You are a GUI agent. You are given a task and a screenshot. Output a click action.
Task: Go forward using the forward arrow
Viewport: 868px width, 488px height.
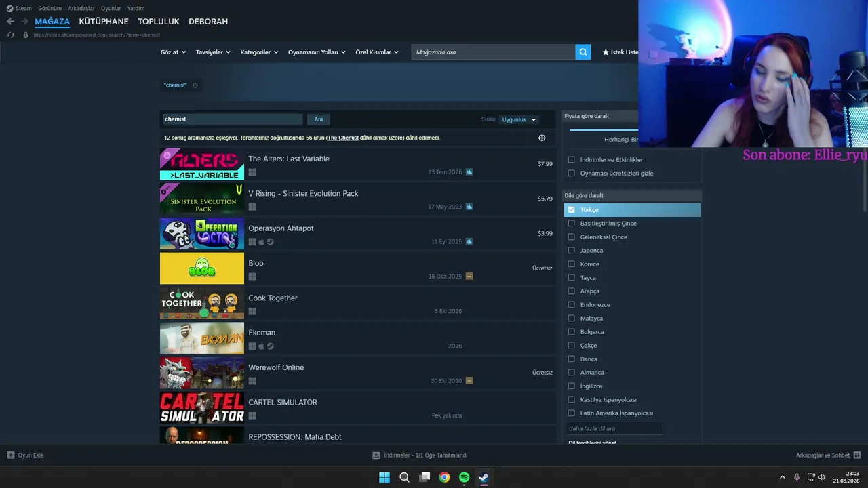(24, 22)
